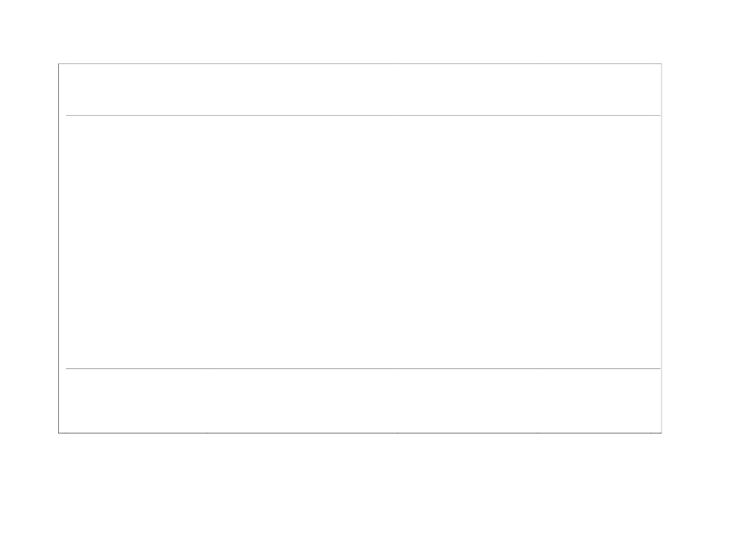
Task: Click the left end of the header section
Action: coord(71,89)
